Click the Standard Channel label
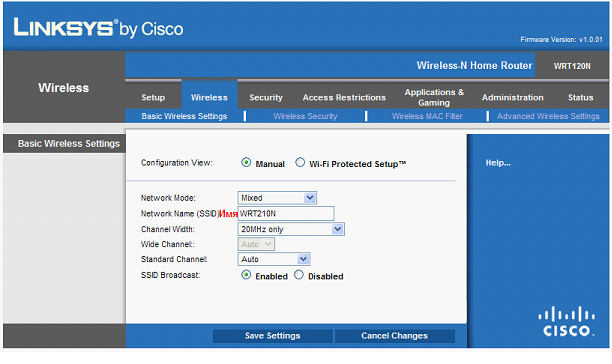The width and height of the screenshot is (612, 364). pyautogui.click(x=174, y=259)
